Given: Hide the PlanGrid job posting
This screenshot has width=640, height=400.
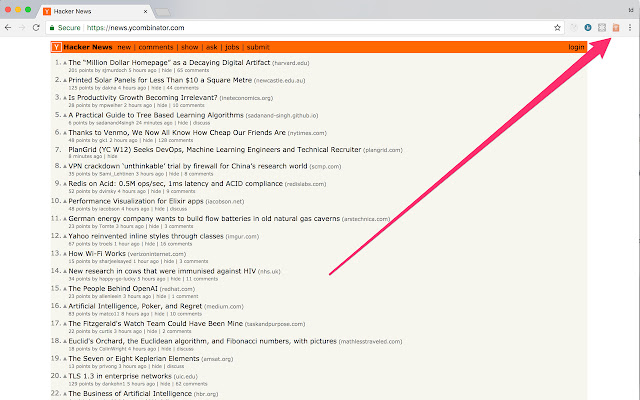Looking at the screenshot, I should [x=112, y=157].
